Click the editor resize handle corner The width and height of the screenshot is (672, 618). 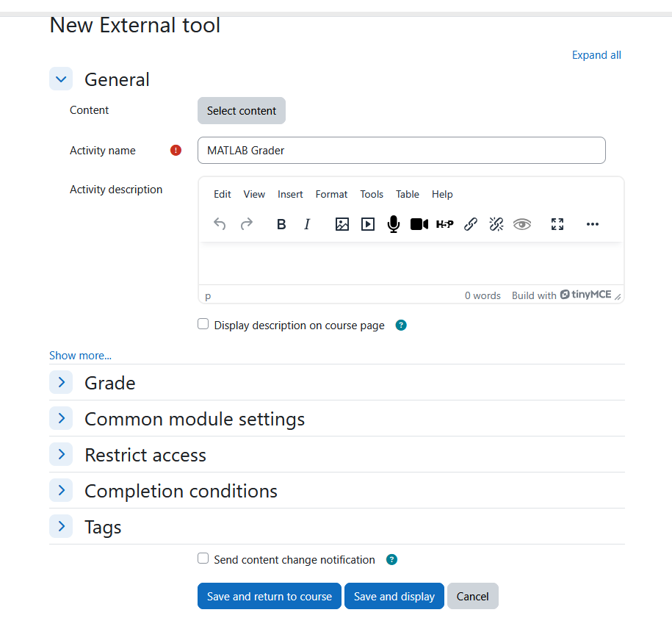click(x=618, y=296)
